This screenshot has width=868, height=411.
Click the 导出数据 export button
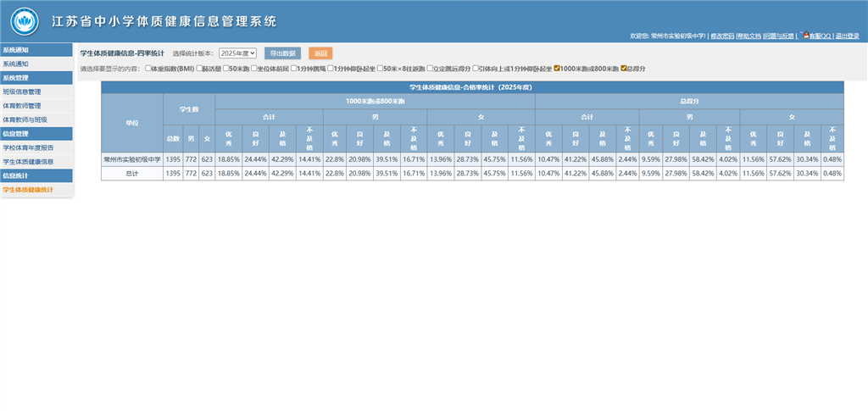click(282, 53)
